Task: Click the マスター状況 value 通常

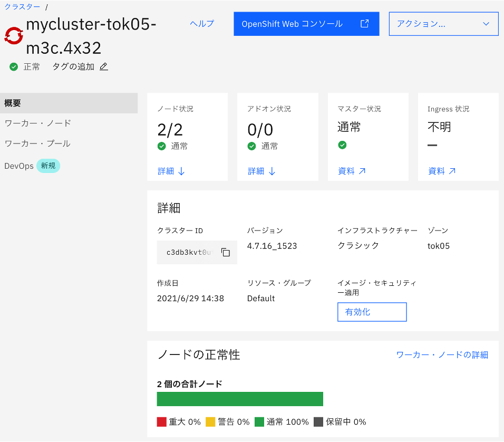Action: pos(349,127)
